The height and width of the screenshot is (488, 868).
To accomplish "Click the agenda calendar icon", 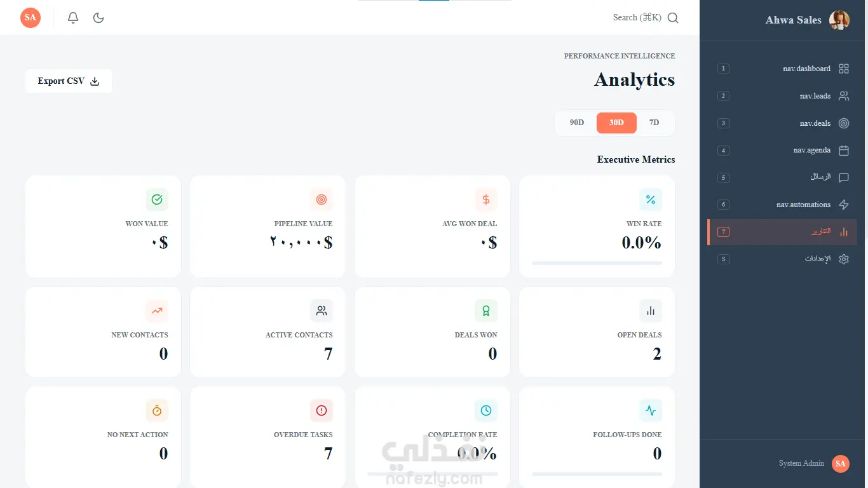I will click(844, 151).
